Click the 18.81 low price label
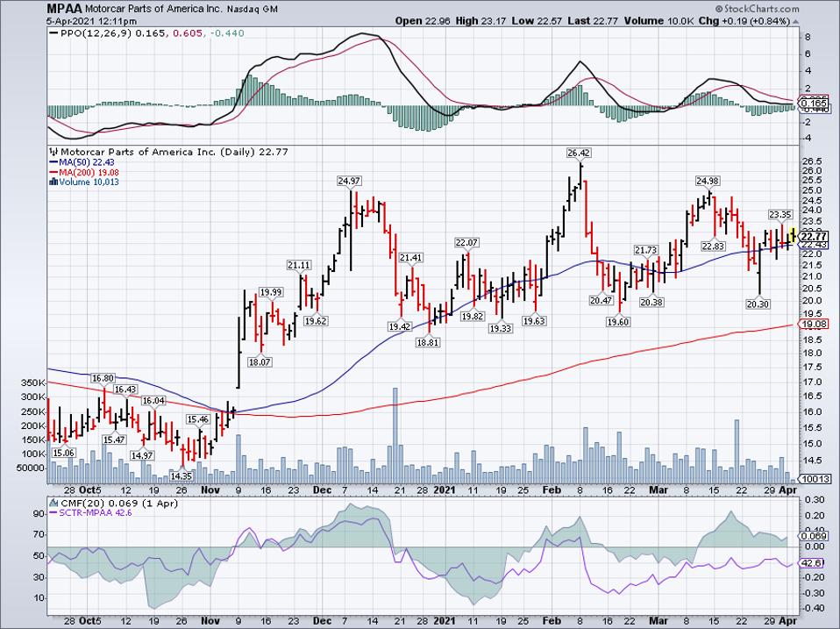 coord(428,342)
